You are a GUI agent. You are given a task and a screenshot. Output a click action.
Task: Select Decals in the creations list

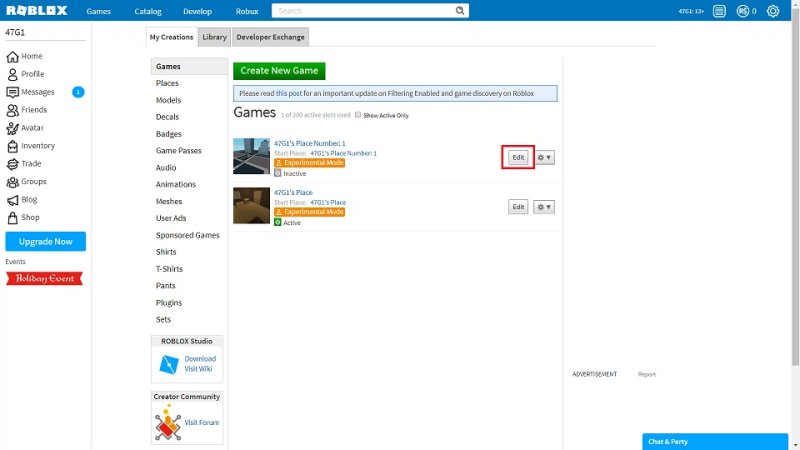[x=167, y=117]
